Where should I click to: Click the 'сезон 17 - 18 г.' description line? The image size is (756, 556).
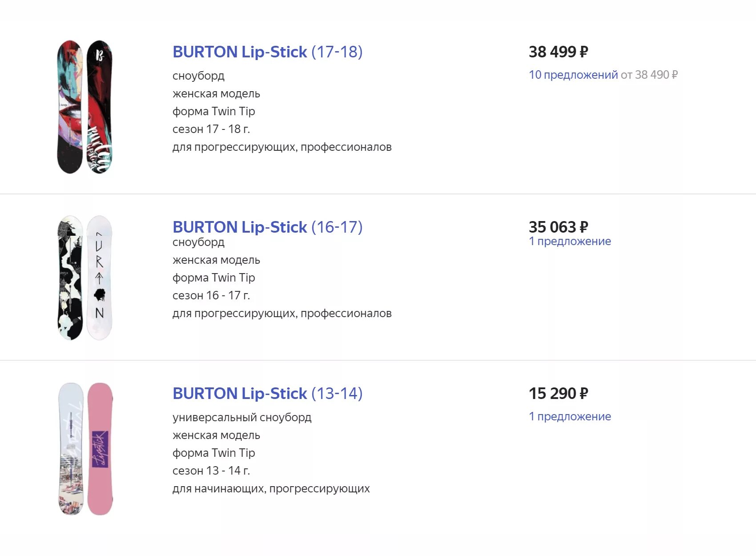(x=211, y=129)
